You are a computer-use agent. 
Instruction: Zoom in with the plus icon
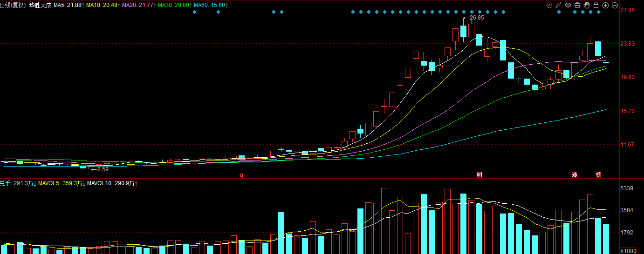click(605, 5)
